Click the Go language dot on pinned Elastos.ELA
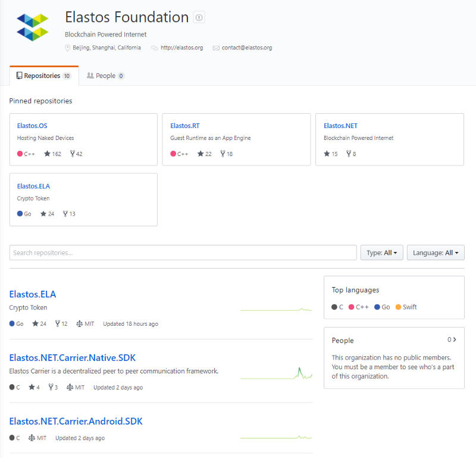 pyautogui.click(x=20, y=214)
